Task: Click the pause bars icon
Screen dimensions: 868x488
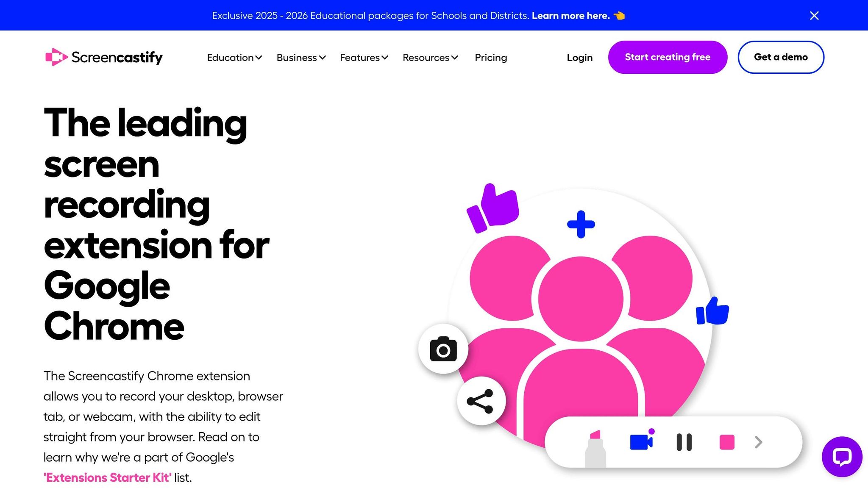Action: point(684,442)
